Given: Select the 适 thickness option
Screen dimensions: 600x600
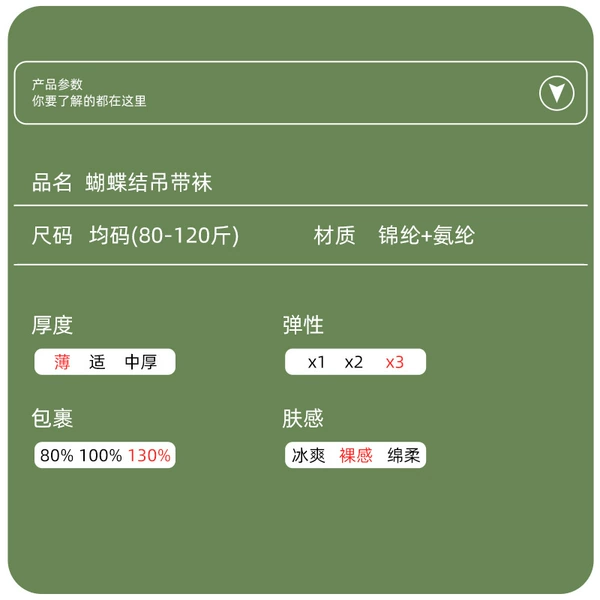Looking at the screenshot, I should [x=97, y=362].
